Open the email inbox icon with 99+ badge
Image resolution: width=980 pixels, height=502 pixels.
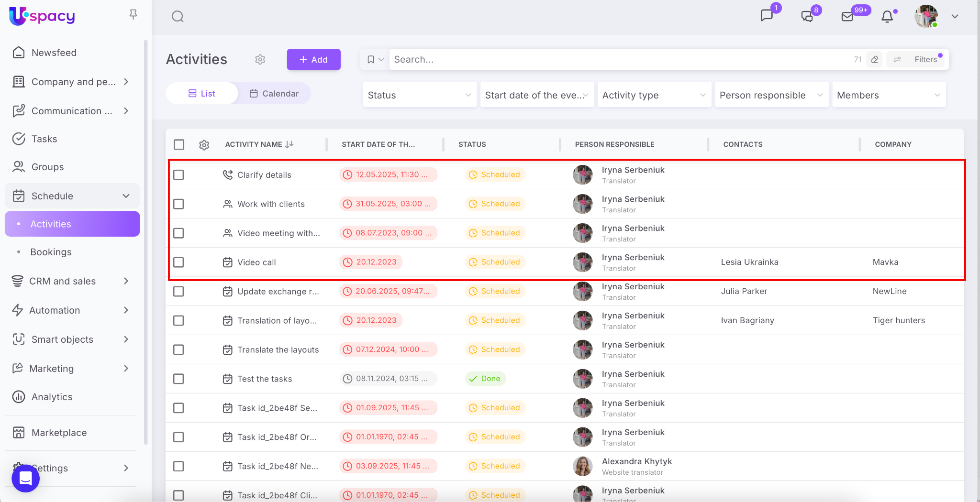pyautogui.click(x=847, y=17)
